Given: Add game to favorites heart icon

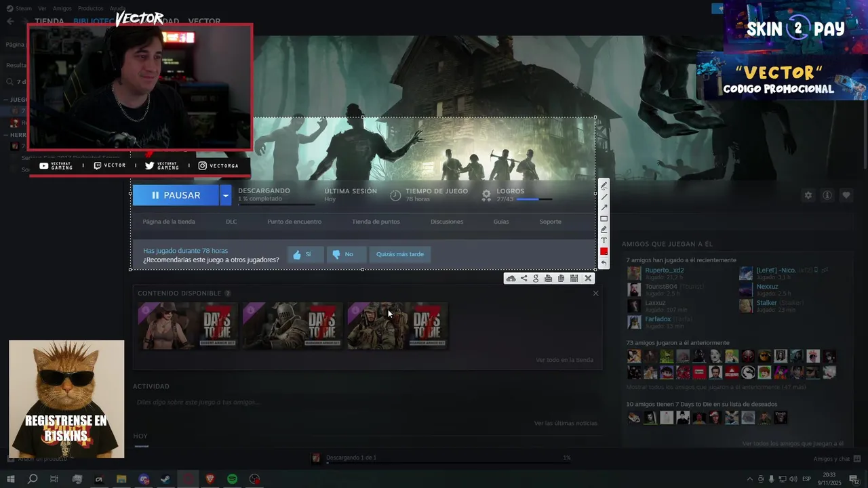Looking at the screenshot, I should [846, 195].
